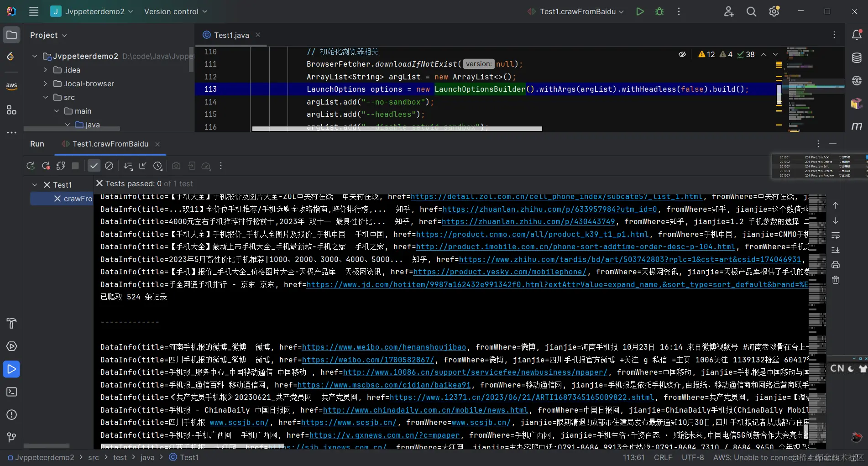Jump to previous highlighted error arrow
Image resolution: width=868 pixels, height=466 pixels.
[763, 54]
